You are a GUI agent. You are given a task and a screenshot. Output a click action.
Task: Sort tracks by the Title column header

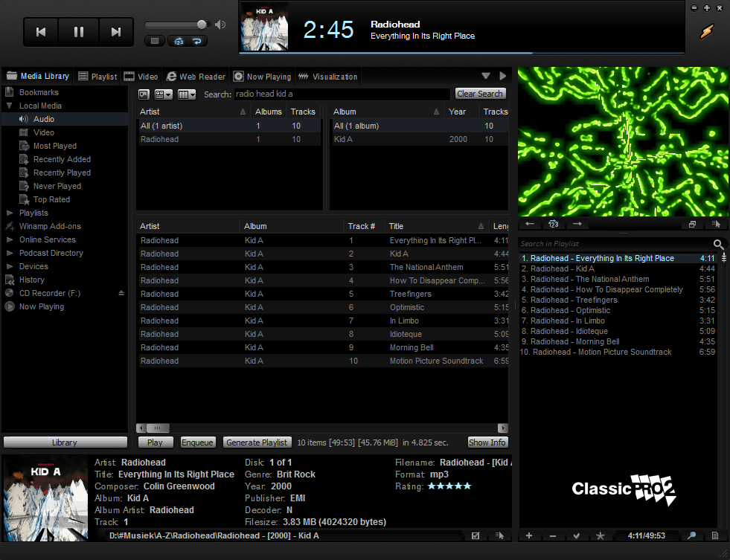[x=437, y=226]
